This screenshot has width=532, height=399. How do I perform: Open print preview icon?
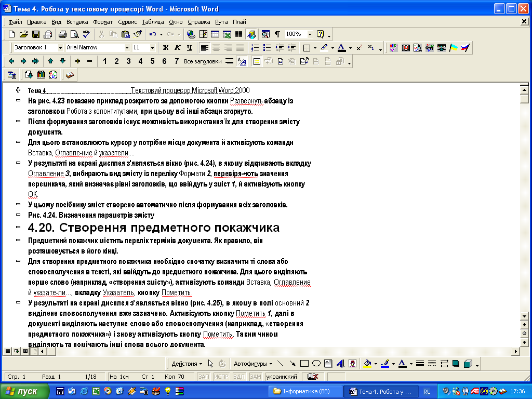pyautogui.click(x=74, y=34)
